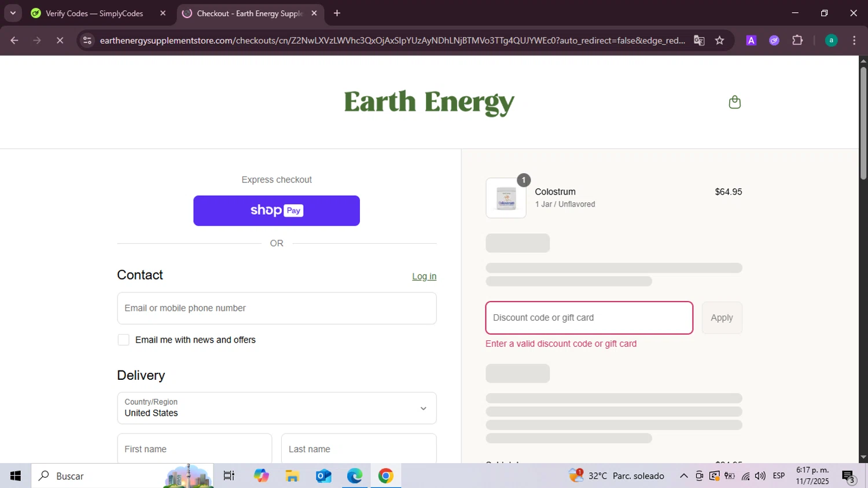Open the Country/Region dropdown
Image resolution: width=868 pixels, height=488 pixels.
pyautogui.click(x=277, y=408)
